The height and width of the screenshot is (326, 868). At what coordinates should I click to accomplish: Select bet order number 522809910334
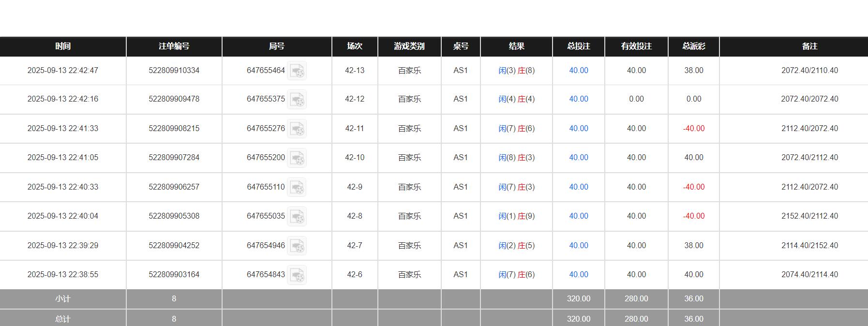tap(174, 71)
